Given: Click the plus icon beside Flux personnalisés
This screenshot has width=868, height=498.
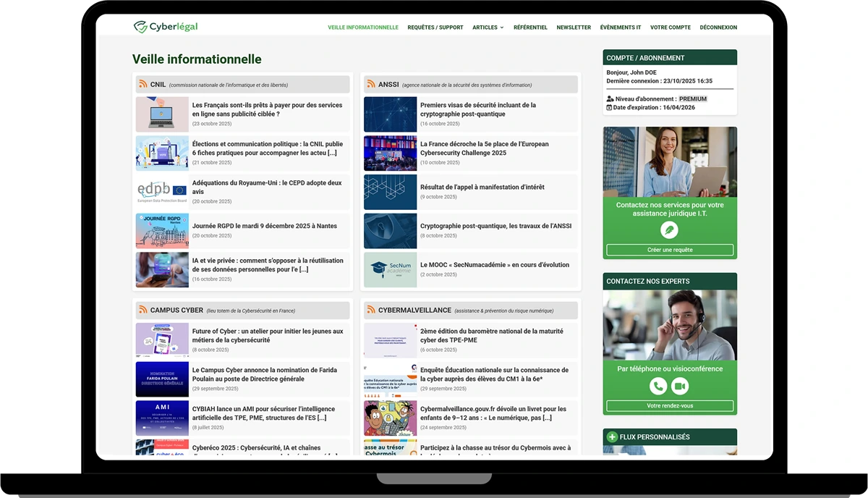Looking at the screenshot, I should pyautogui.click(x=612, y=437).
